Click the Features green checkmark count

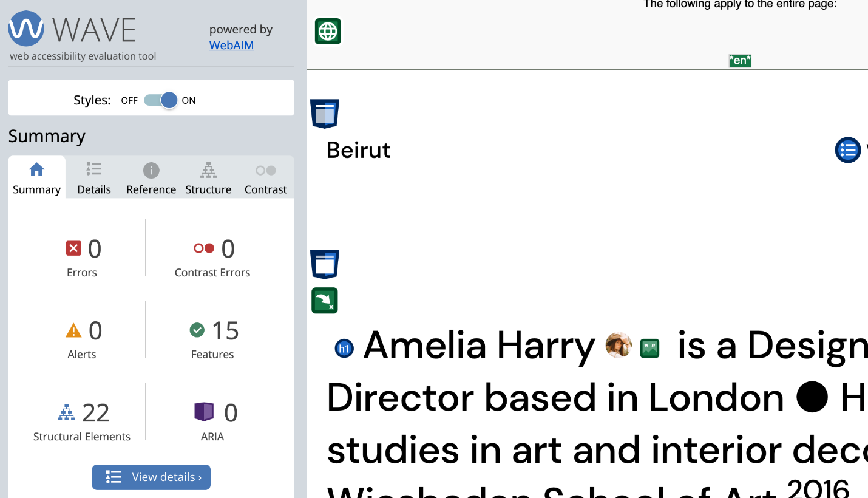point(197,330)
